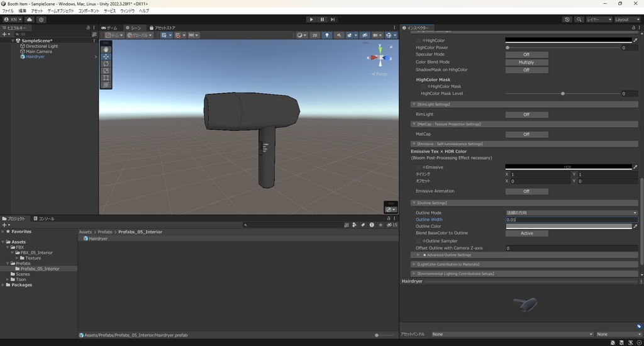Image resolution: width=644 pixels, height=346 pixels.
Task: Toggle the MatCap Off button
Action: coord(526,135)
